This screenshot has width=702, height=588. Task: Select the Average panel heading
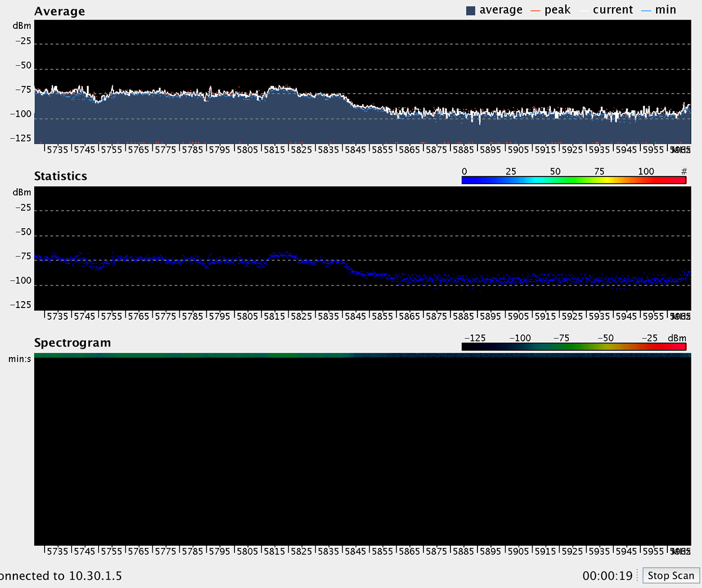[x=59, y=11]
